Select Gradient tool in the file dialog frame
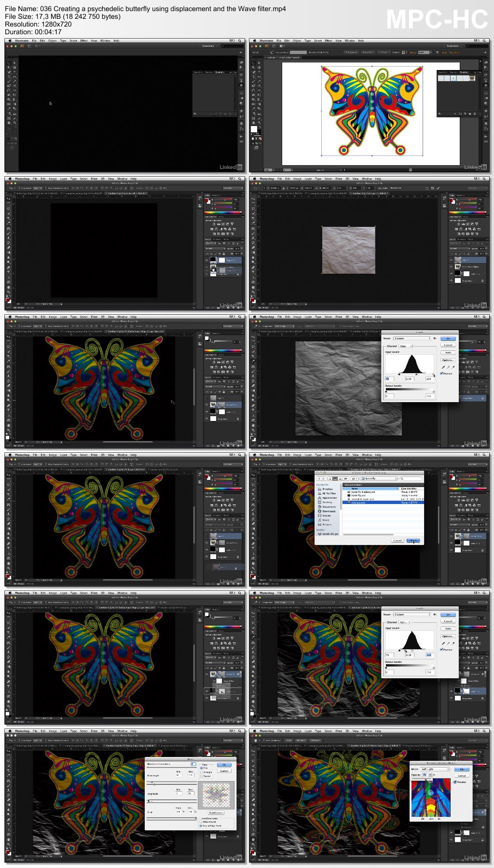 tap(253, 529)
